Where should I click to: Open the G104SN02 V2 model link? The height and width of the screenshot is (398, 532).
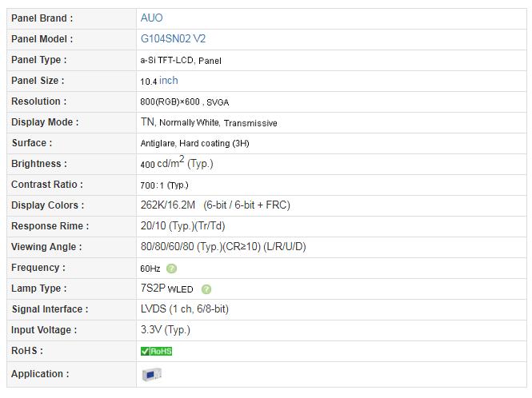tap(173, 38)
